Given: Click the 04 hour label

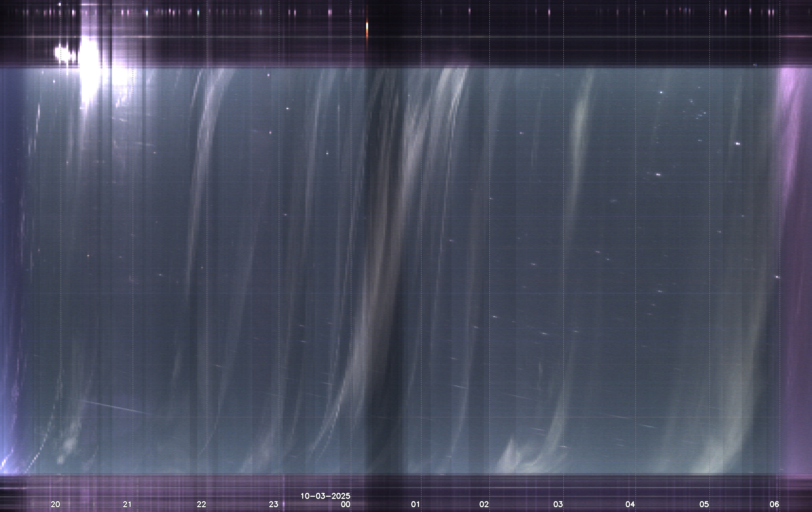Looking at the screenshot, I should (x=630, y=504).
